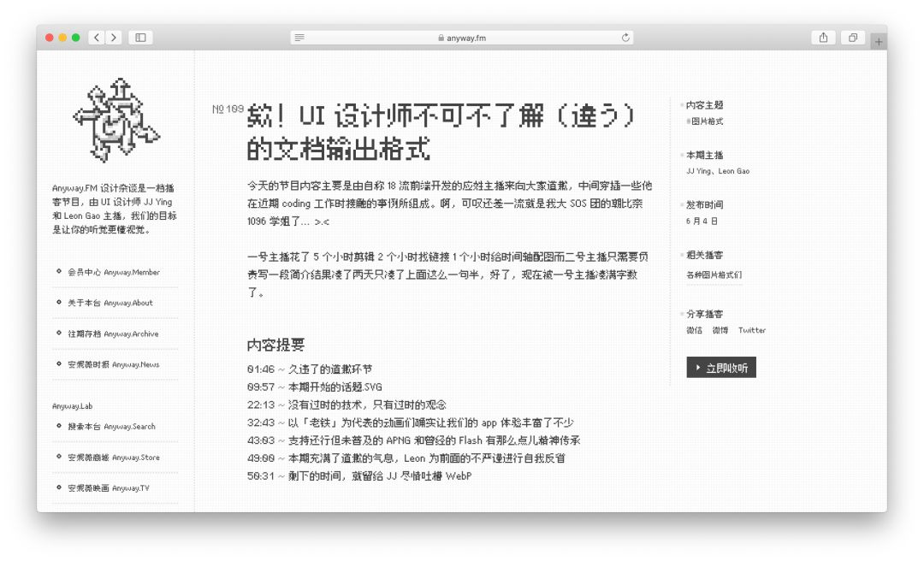Click the Safari back arrow button
Screen dimensions: 924x561
click(96, 38)
